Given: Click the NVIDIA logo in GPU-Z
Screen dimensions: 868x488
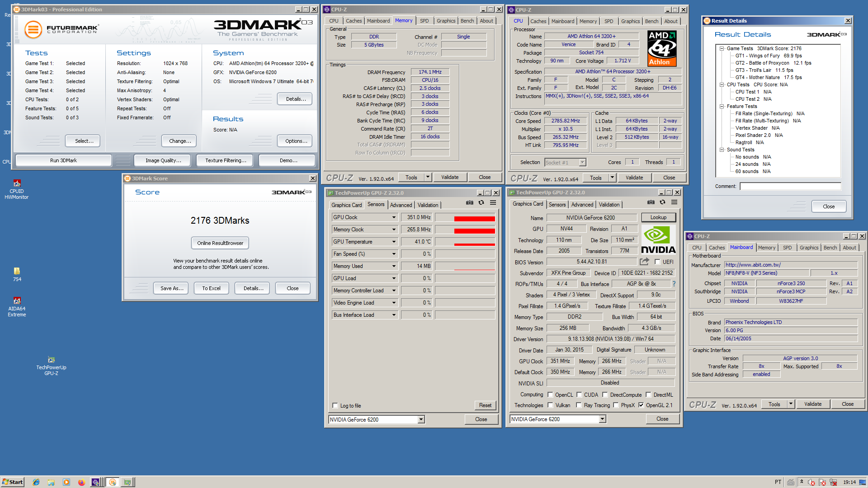Looking at the screenshot, I should pyautogui.click(x=658, y=240).
